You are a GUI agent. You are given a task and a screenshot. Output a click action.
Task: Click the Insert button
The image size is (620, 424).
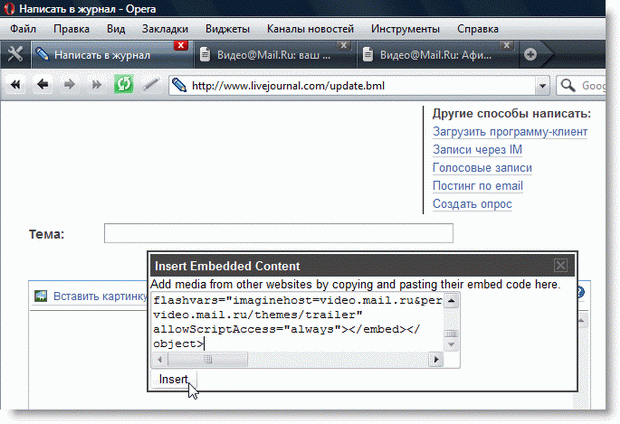[173, 379]
